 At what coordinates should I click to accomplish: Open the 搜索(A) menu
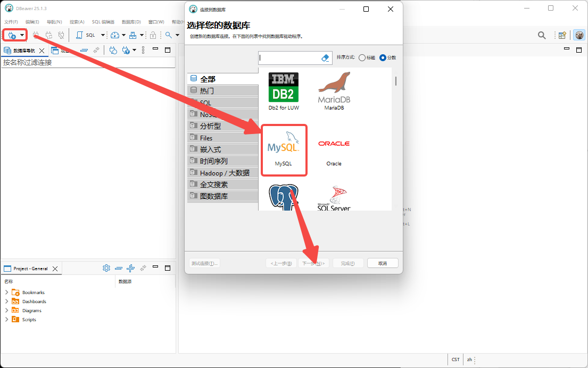tap(77, 22)
